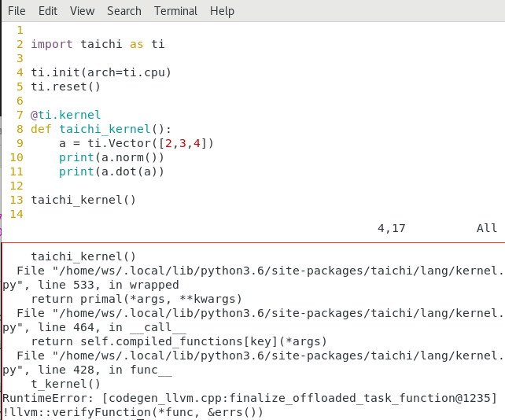This screenshot has width=505, height=420.
Task: Open the Search menu
Action: coord(124,11)
